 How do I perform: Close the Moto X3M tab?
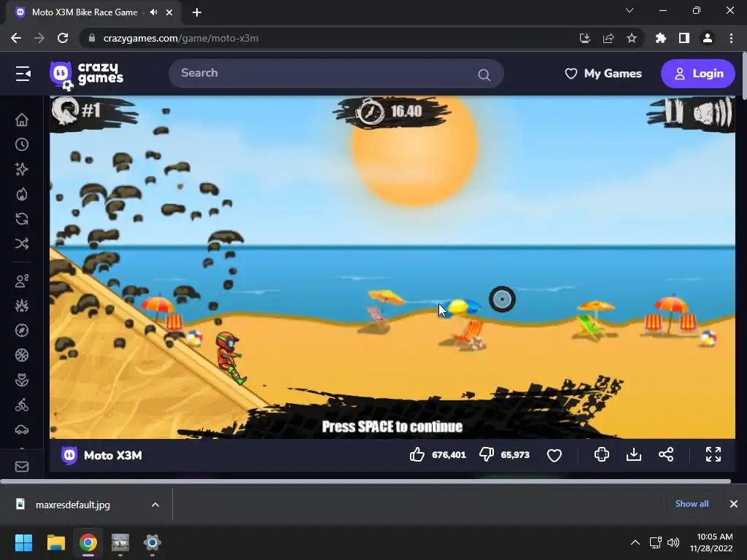[169, 12]
